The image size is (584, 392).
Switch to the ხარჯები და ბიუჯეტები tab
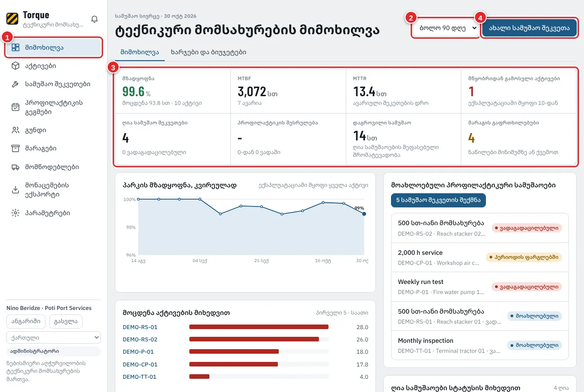click(209, 52)
